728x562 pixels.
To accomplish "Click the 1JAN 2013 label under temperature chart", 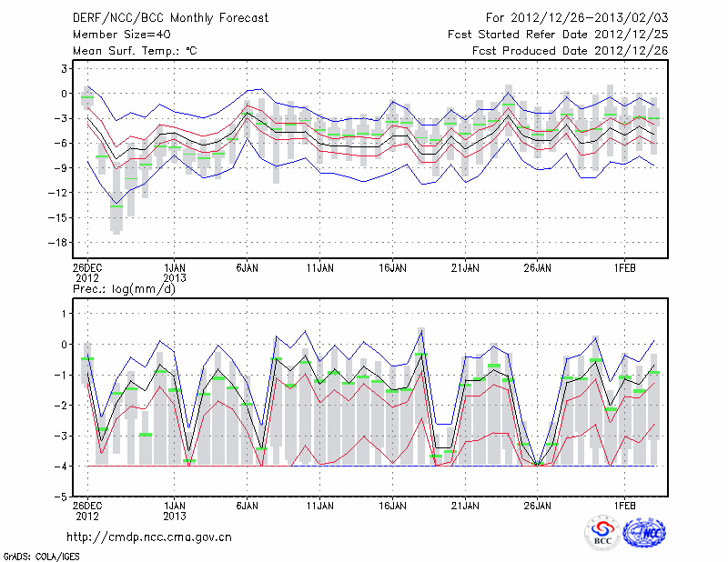I will pos(175,273).
